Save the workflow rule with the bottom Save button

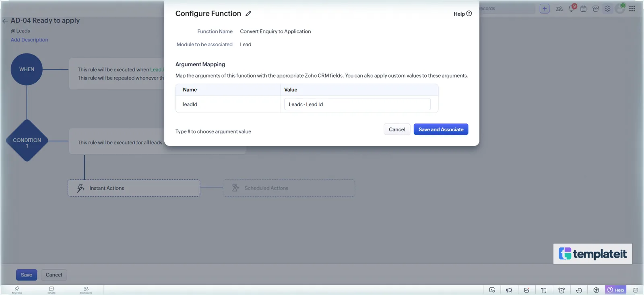[27, 275]
